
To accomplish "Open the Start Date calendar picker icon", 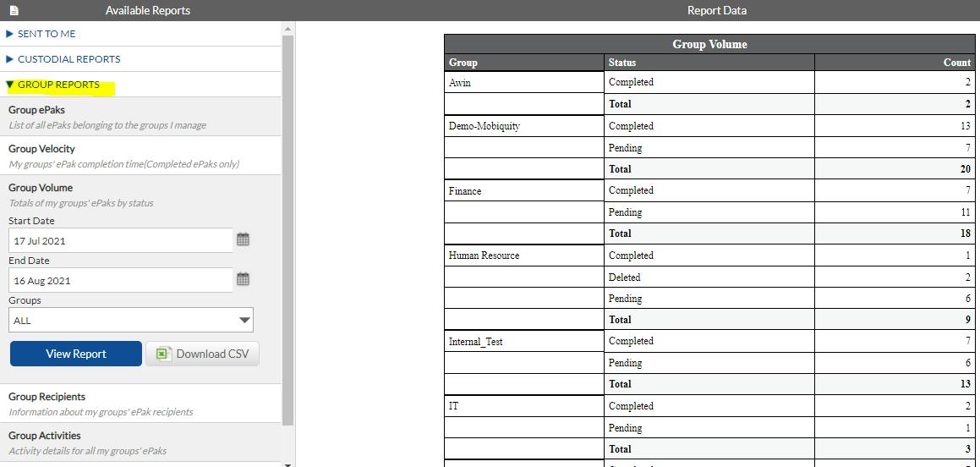I will pyautogui.click(x=244, y=239).
